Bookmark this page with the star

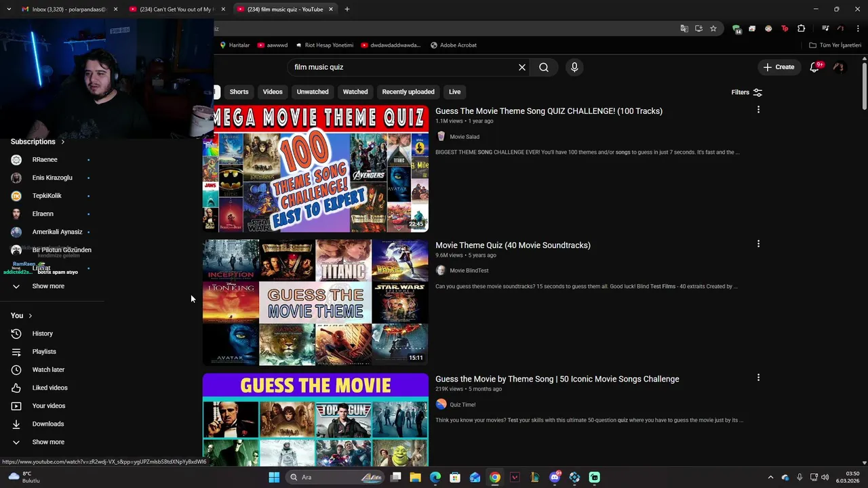pos(713,28)
